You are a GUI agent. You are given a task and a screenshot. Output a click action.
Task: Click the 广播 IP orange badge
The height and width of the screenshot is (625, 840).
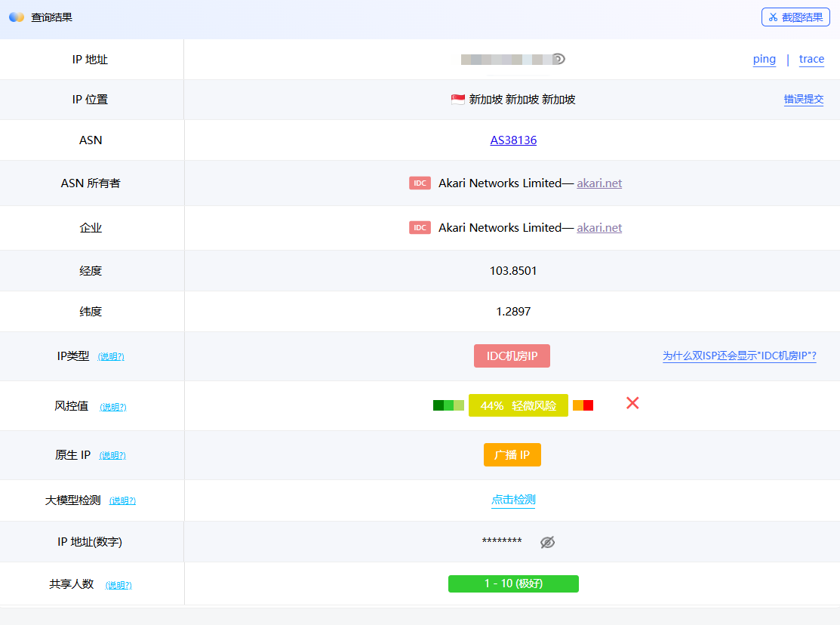pyautogui.click(x=512, y=454)
